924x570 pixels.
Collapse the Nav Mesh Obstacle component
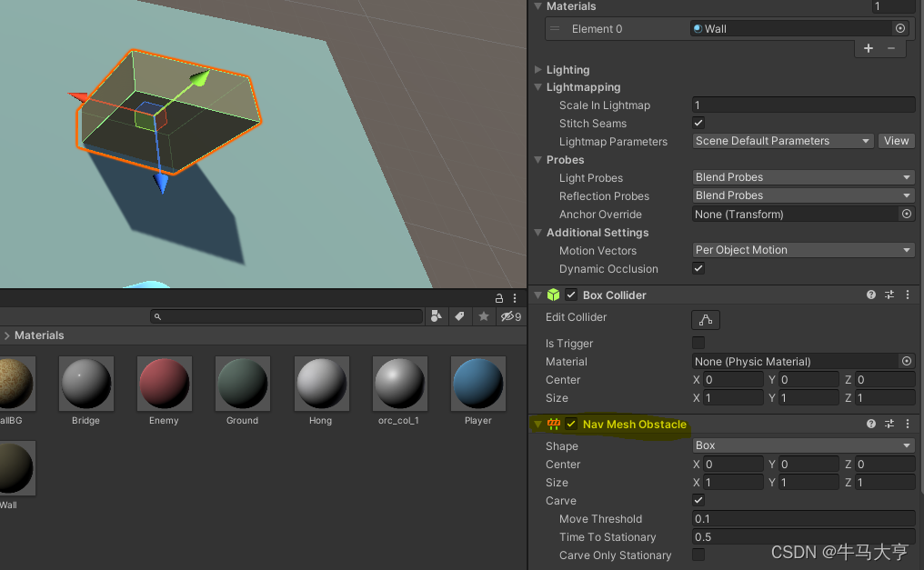pyautogui.click(x=537, y=424)
